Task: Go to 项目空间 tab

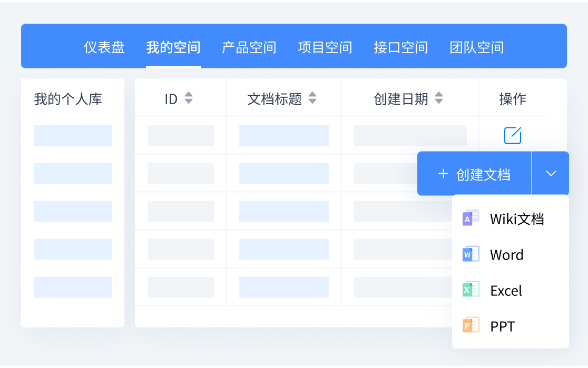Action: (x=325, y=47)
